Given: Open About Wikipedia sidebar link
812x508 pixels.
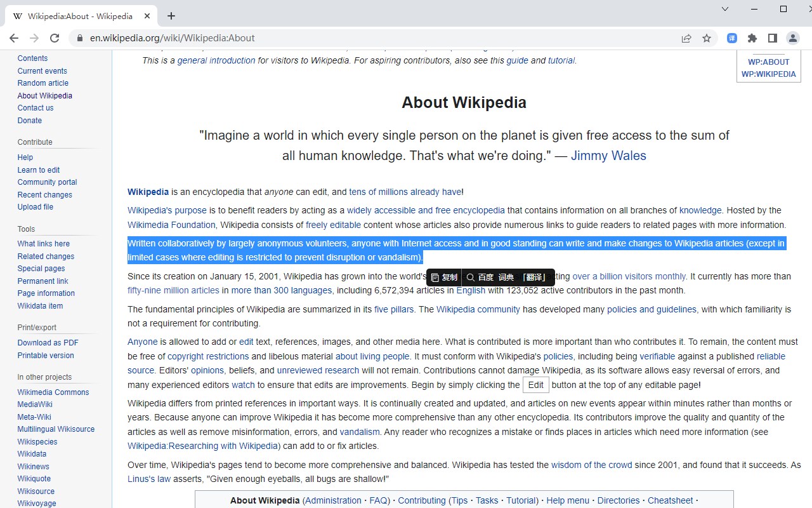Looking at the screenshot, I should 45,96.
